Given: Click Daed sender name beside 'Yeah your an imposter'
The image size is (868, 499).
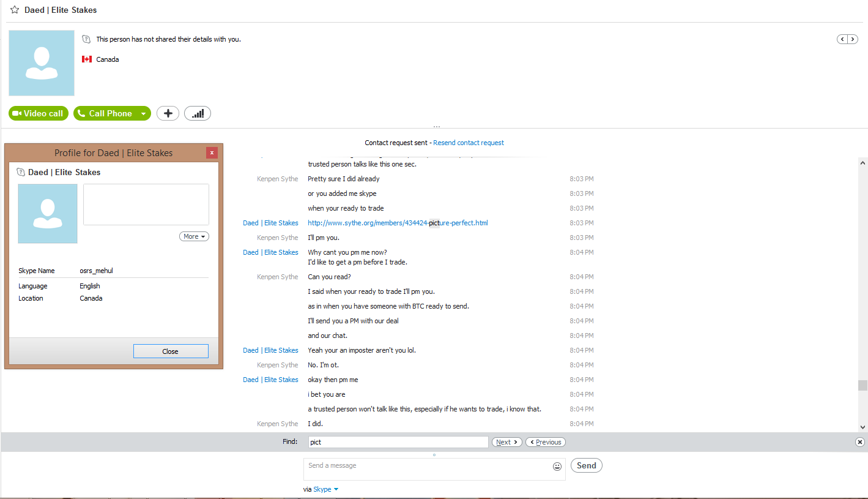Looking at the screenshot, I should (x=270, y=350).
